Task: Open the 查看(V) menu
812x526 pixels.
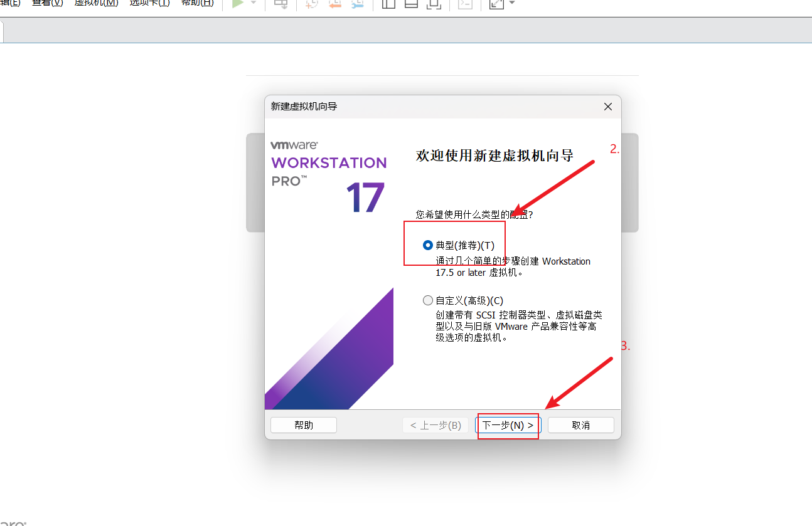Action: pos(48,3)
